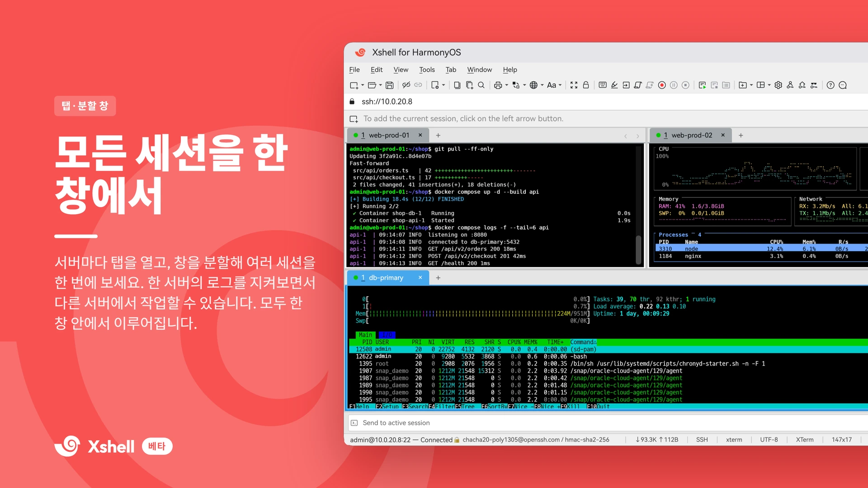Open the Edit menu

(377, 70)
